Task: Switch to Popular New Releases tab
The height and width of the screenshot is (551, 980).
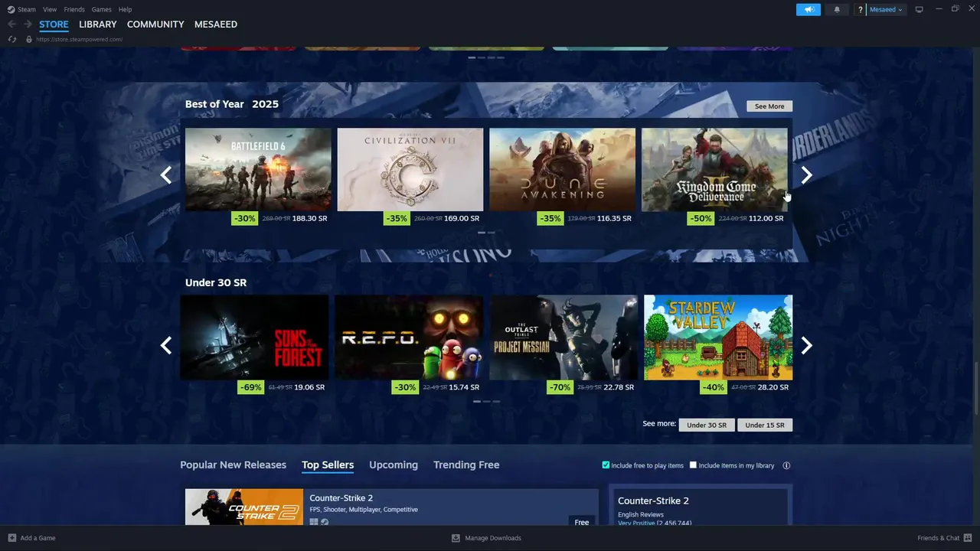Action: click(x=233, y=465)
